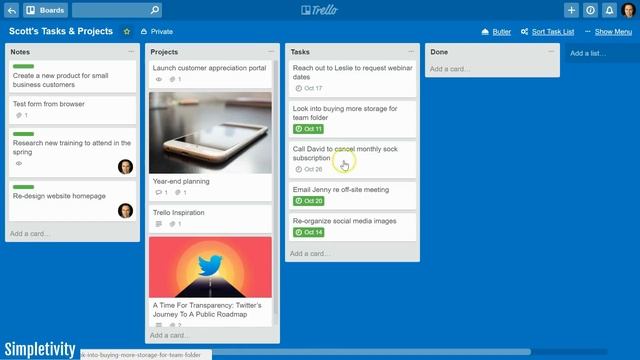
Task: Click attachment icon on Test form card
Action: point(19,115)
